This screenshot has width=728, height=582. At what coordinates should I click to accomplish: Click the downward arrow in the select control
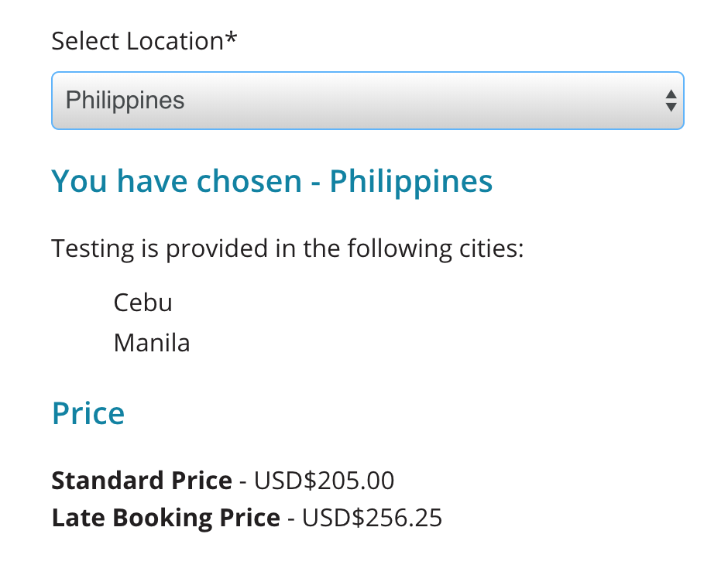coord(671,108)
